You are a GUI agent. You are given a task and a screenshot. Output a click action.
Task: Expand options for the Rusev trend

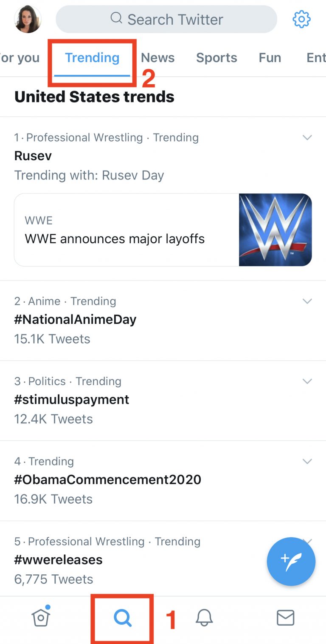[307, 137]
